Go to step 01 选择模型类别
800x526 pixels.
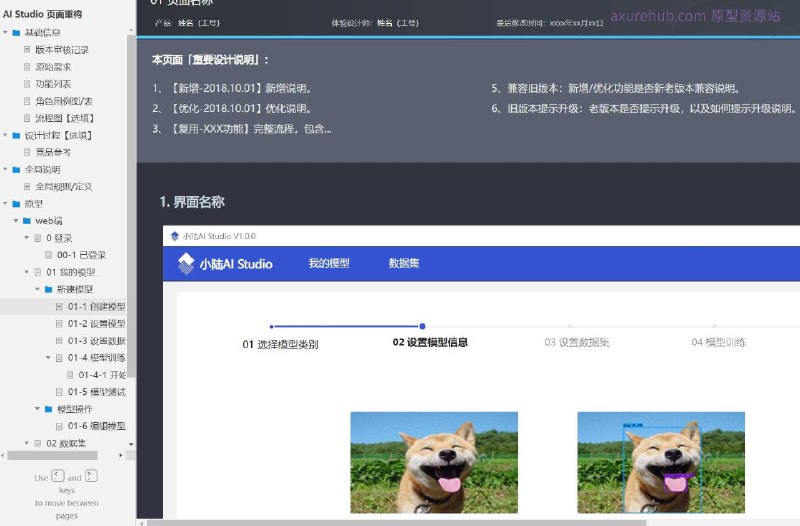(280, 344)
